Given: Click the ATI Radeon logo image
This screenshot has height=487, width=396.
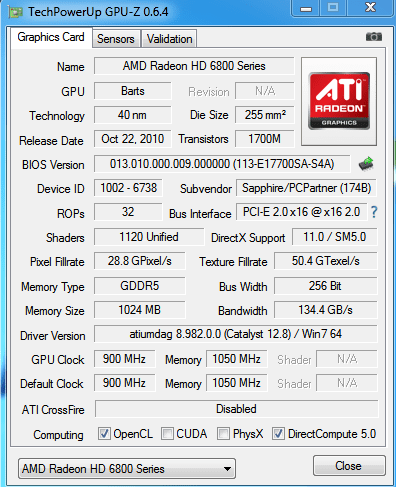Looking at the screenshot, I should pos(339,101).
